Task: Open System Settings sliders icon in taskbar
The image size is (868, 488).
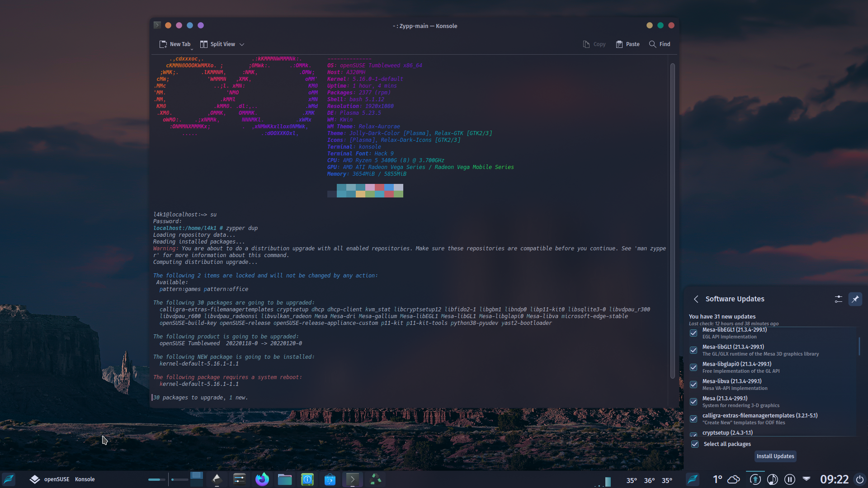Action: click(239, 479)
